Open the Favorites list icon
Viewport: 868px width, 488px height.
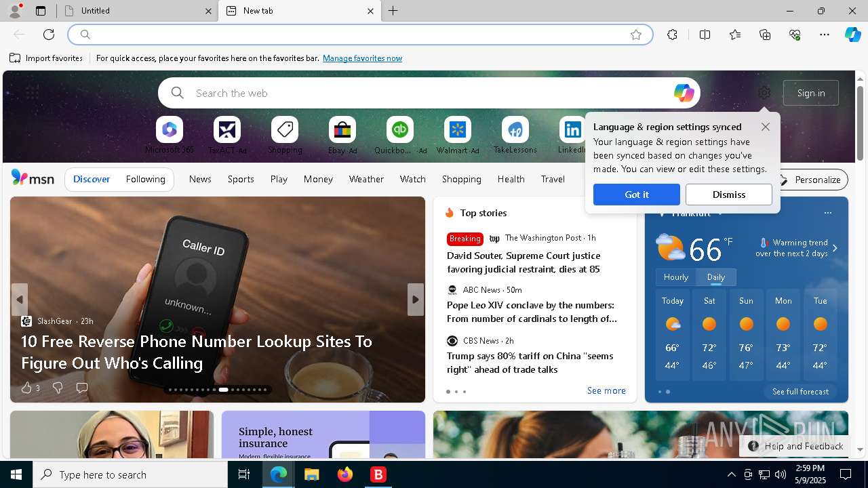point(735,35)
